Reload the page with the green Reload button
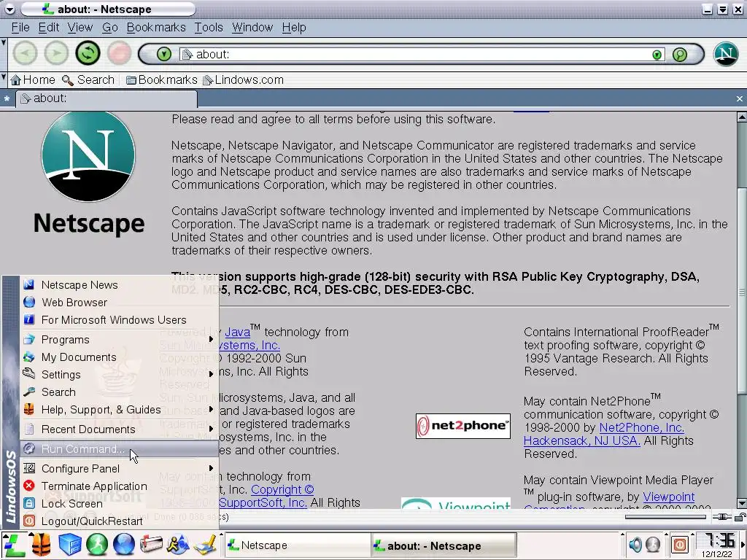 coord(88,52)
